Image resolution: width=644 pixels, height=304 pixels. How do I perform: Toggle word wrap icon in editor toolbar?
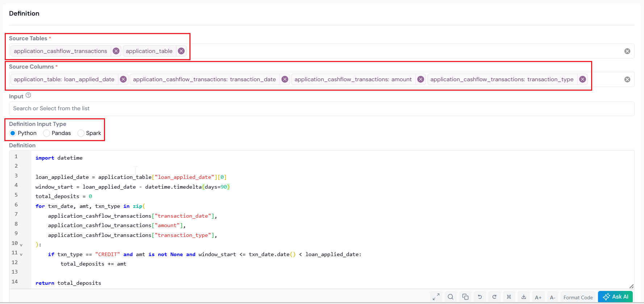[509, 297]
